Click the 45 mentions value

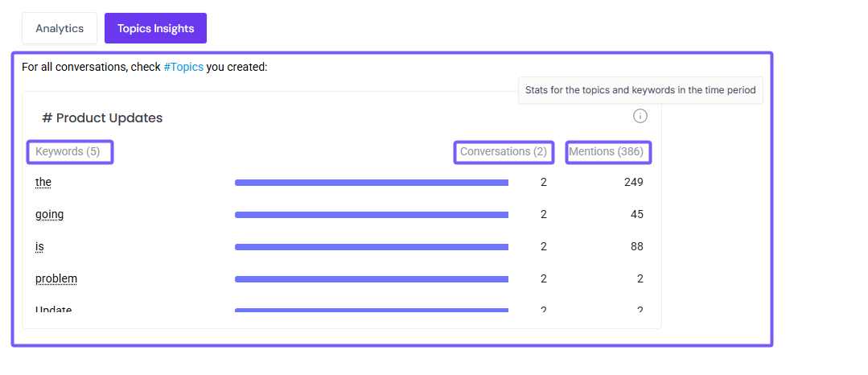(636, 215)
